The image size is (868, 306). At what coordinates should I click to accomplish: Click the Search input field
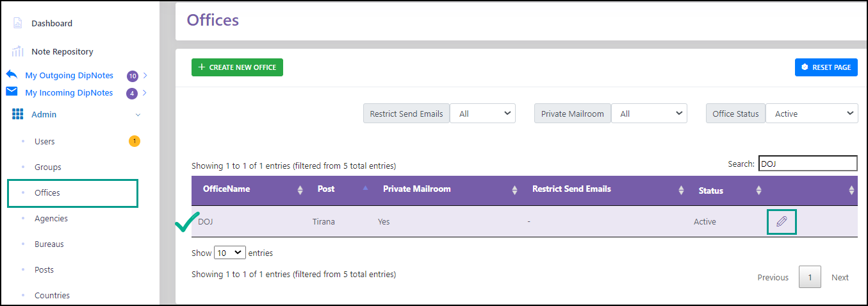tap(808, 164)
